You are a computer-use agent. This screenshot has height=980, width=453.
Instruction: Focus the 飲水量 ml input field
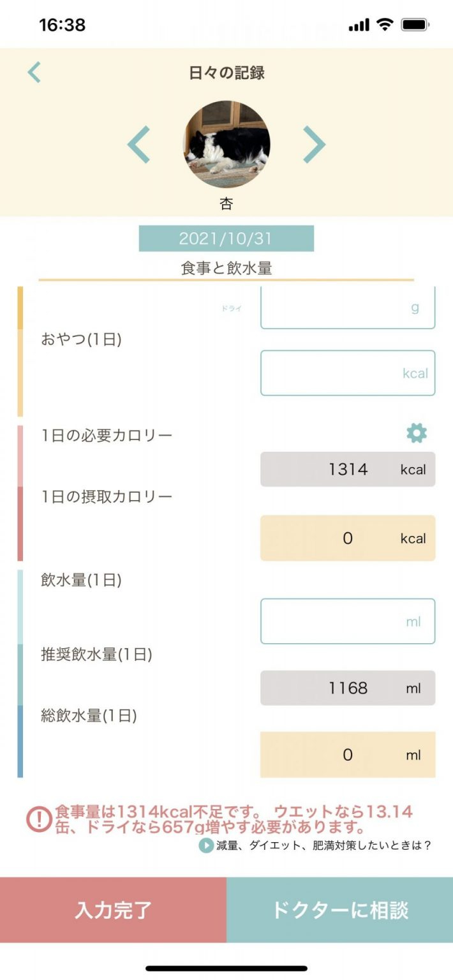point(347,621)
